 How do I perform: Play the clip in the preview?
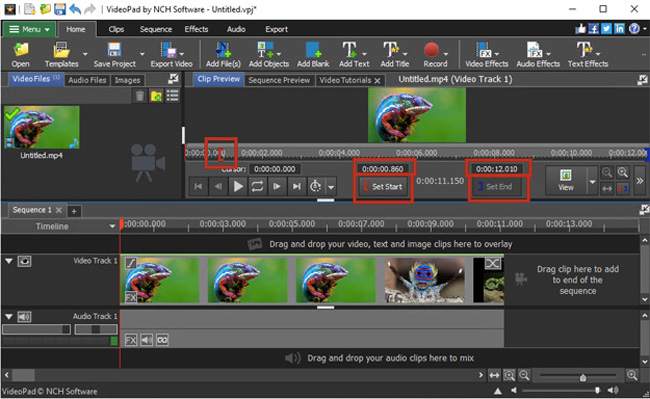pos(238,186)
